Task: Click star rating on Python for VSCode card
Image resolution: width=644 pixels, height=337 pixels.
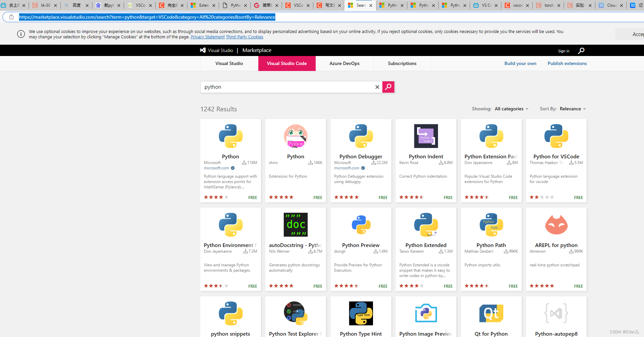Action: (x=542, y=197)
